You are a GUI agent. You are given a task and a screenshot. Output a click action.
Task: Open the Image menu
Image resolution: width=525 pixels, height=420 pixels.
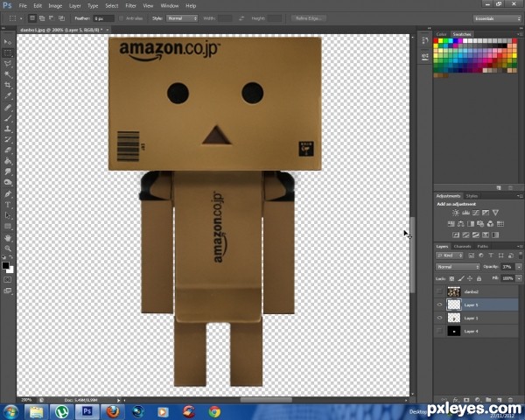tap(55, 6)
